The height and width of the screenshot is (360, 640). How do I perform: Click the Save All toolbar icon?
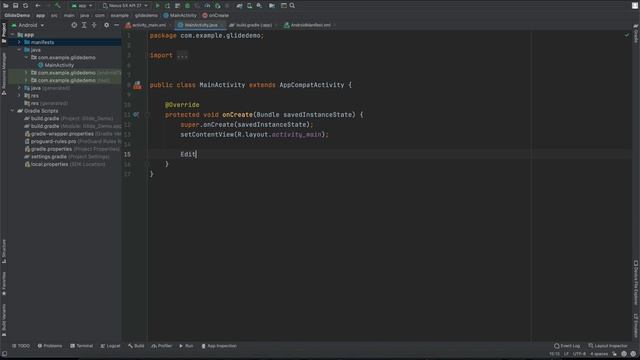click(x=16, y=6)
